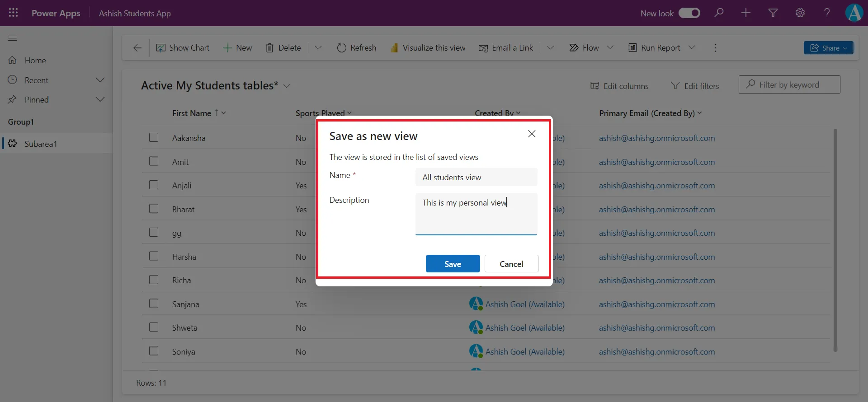Go to Home in the left navigation

(35, 61)
